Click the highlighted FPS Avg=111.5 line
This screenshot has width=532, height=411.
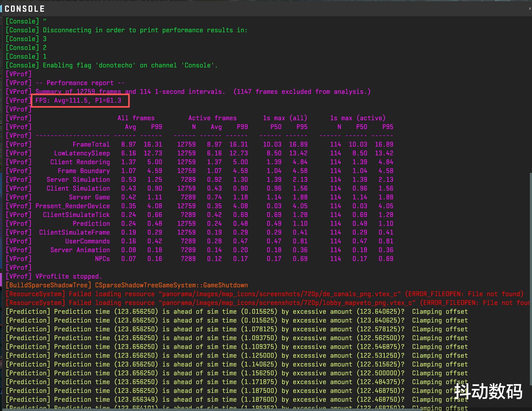coord(78,100)
